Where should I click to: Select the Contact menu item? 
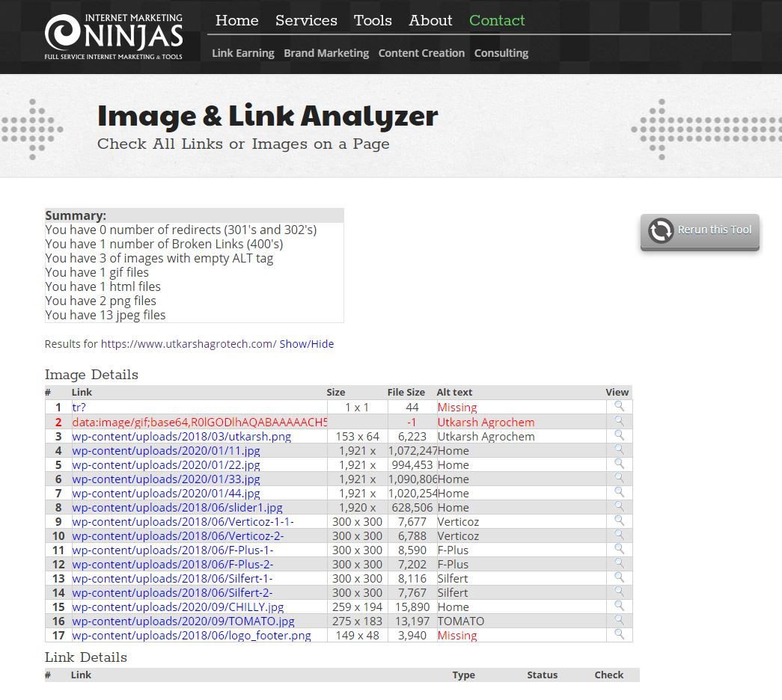point(497,21)
